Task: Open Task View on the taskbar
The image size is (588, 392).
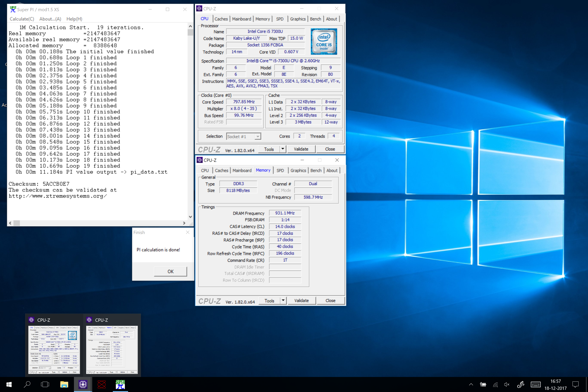Action: (45, 384)
